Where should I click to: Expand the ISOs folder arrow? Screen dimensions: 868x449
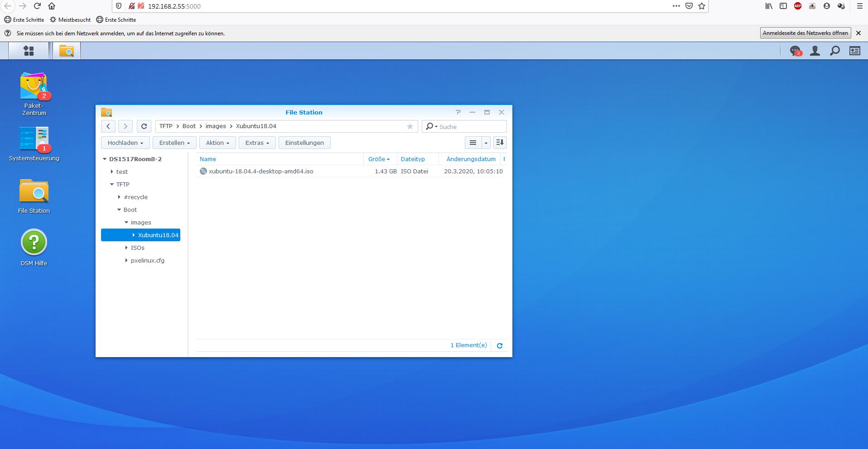click(126, 248)
